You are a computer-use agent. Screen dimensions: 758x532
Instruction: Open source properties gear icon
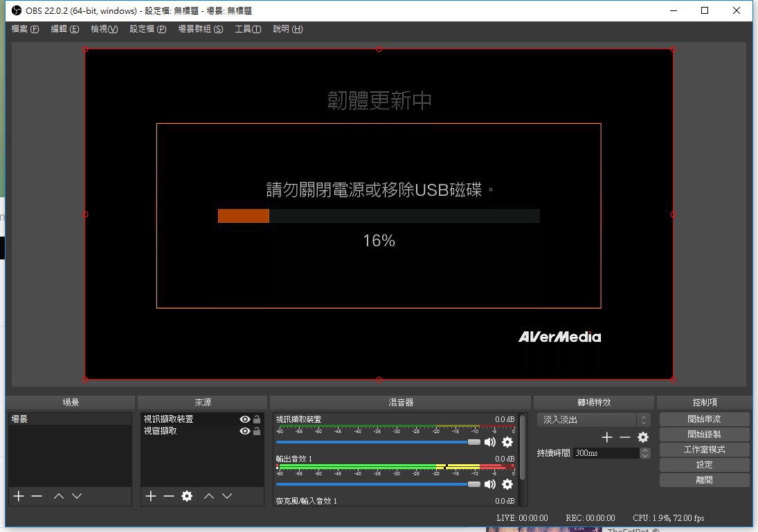186,496
